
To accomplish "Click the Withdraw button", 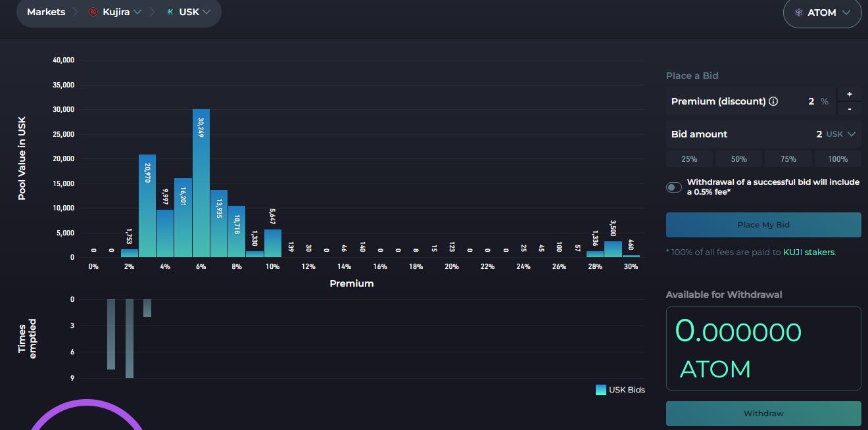I will (x=763, y=414).
